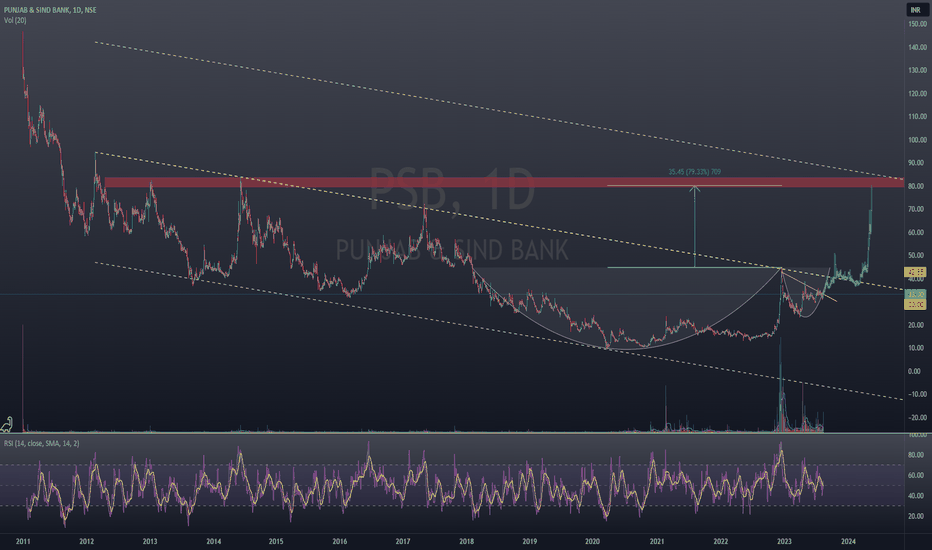Click 120.00 on the price scale
This screenshot has height=550, width=932.
917,94
